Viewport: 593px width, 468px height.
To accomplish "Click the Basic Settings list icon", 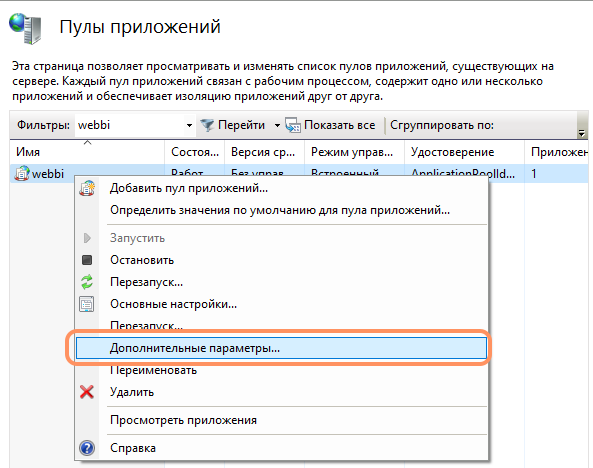I will [87, 304].
